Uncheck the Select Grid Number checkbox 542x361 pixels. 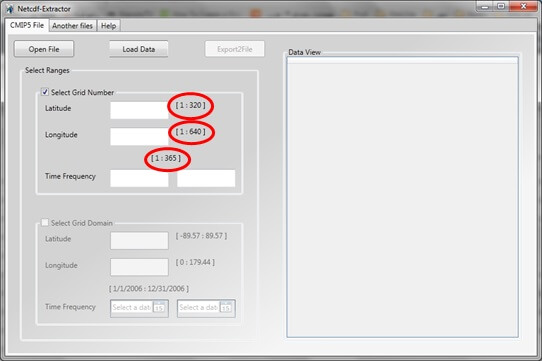pyautogui.click(x=45, y=92)
